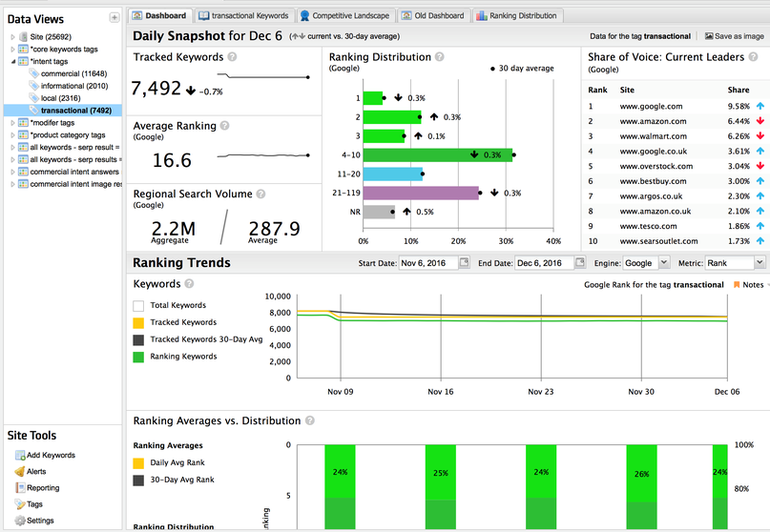Open the Settings link in Site Tools
770x532 pixels.
40,521
